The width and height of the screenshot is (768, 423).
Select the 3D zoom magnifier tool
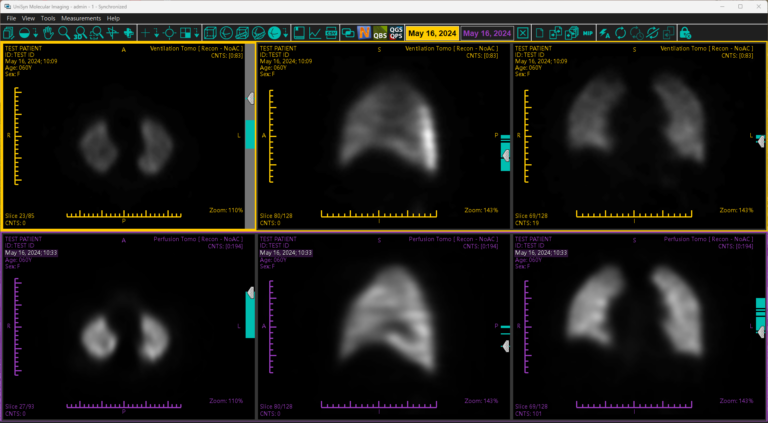pyautogui.click(x=80, y=33)
